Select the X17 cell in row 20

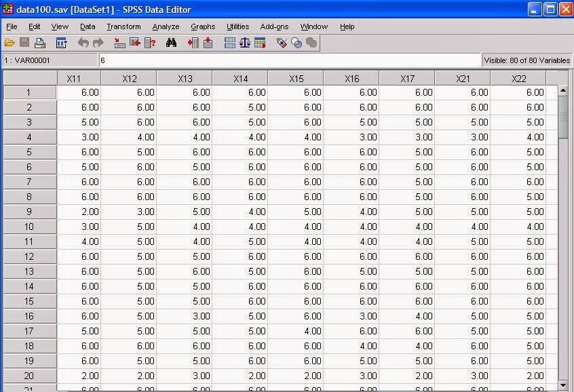(x=407, y=376)
